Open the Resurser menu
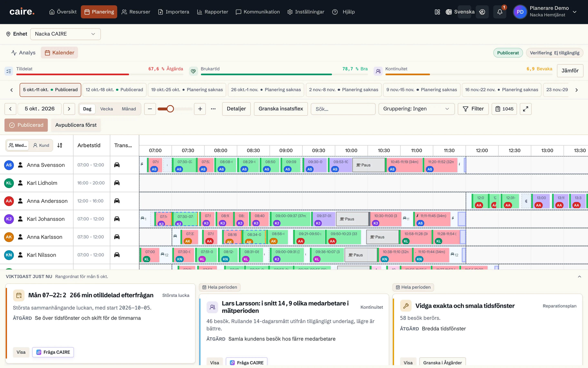This screenshot has height=368, width=588. point(136,12)
